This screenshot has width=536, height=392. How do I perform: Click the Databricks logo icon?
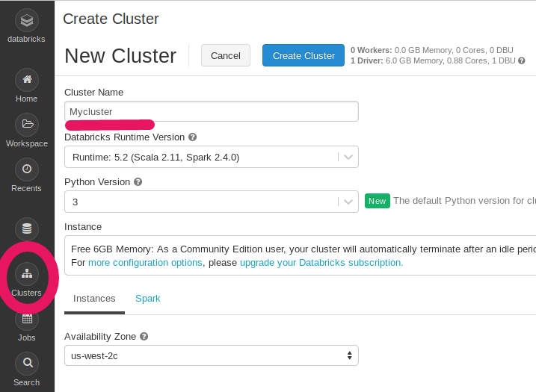[x=27, y=20]
